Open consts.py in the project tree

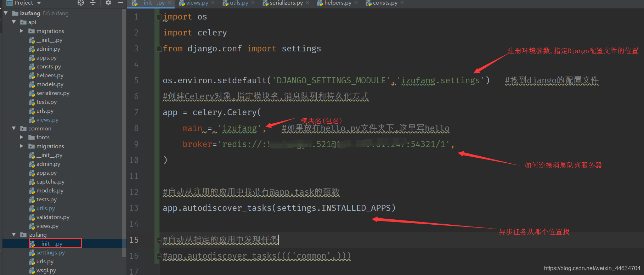click(49, 66)
